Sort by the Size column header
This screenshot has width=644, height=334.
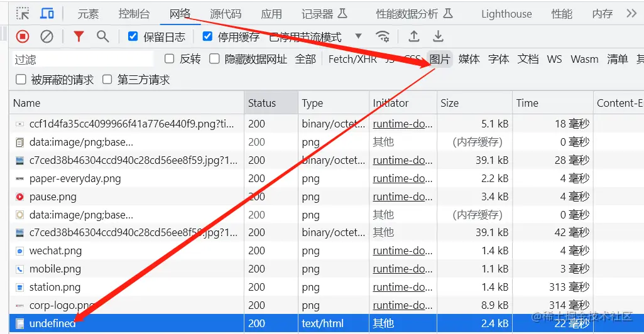point(474,102)
